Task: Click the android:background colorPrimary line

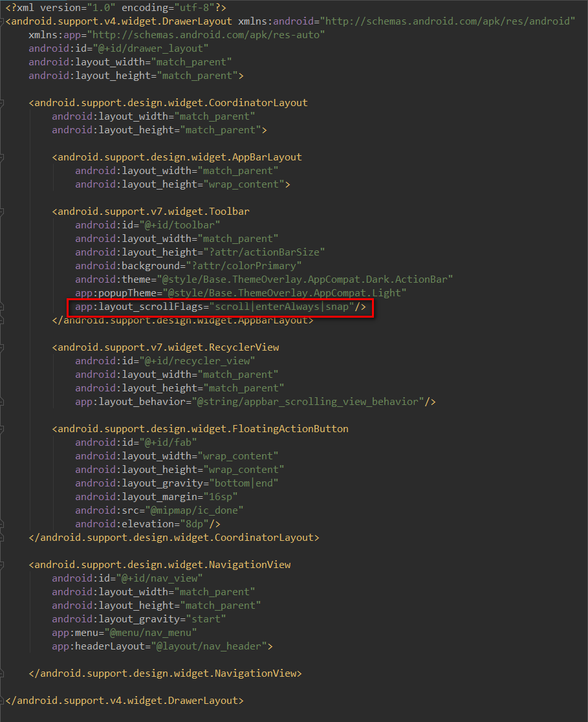Action: point(188,266)
